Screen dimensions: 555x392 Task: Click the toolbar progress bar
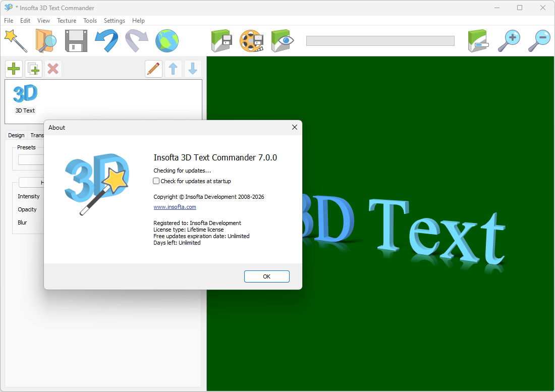click(380, 41)
